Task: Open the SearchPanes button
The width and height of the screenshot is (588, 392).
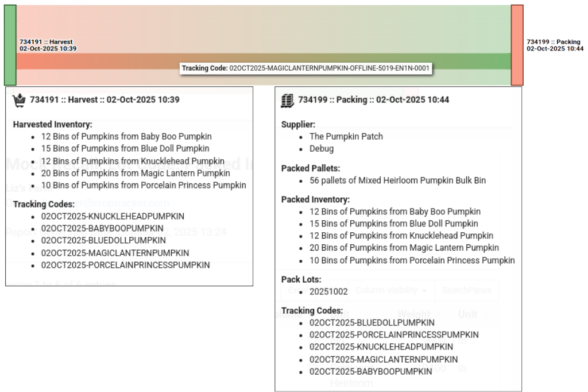Action: coord(466,290)
